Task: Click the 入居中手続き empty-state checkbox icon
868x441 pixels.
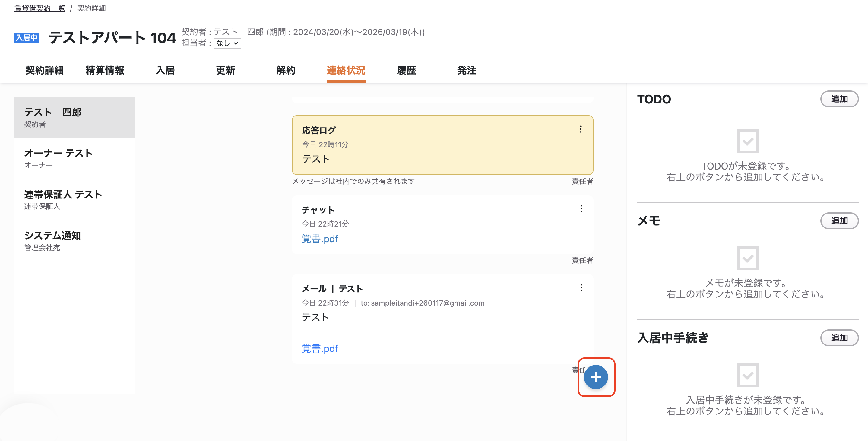Action: (748, 375)
